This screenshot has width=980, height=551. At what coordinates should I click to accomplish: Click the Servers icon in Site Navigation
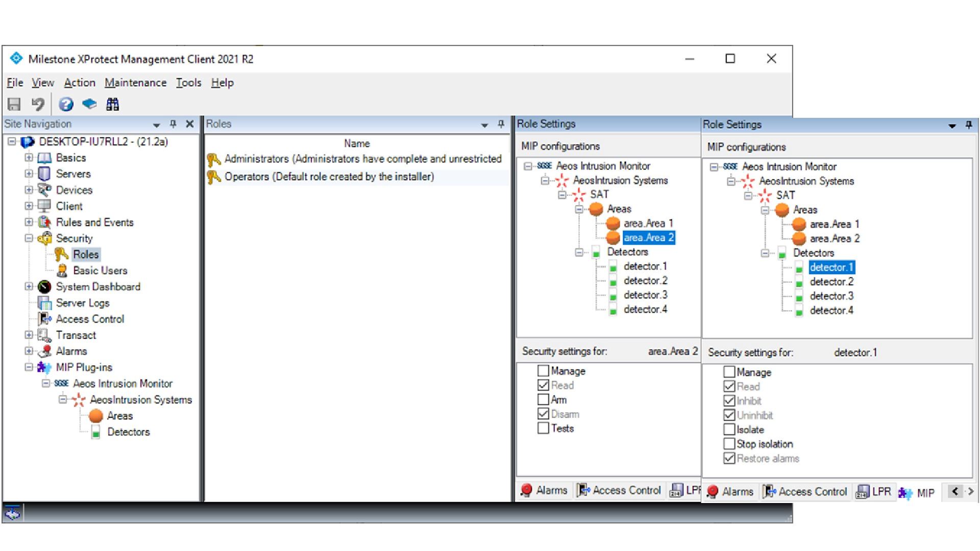pyautogui.click(x=45, y=174)
